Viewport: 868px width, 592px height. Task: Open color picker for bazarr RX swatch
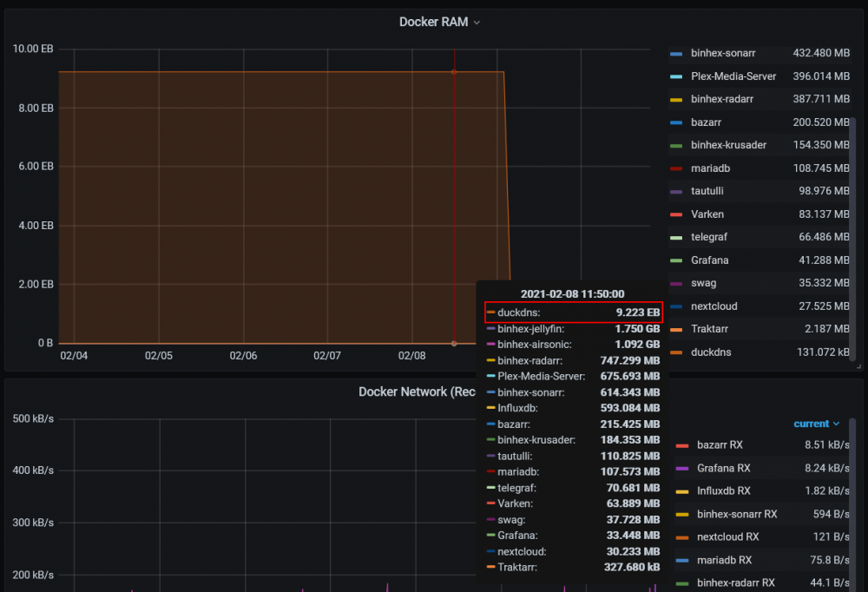click(x=682, y=446)
